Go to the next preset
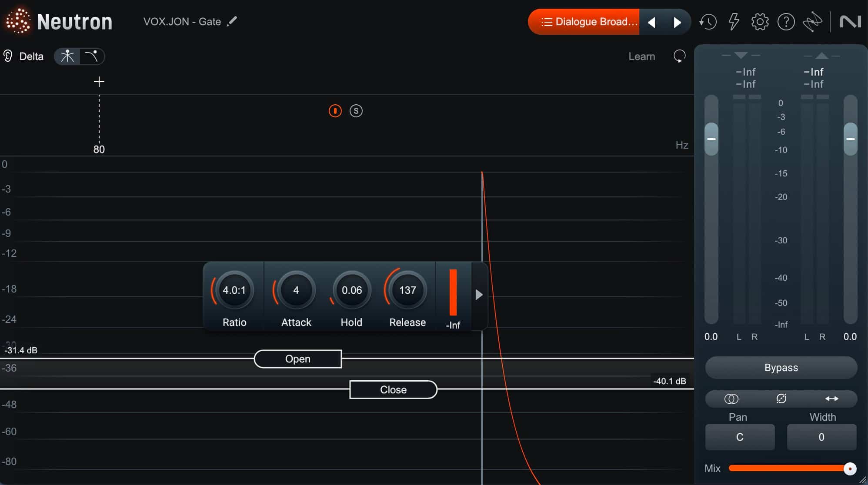This screenshot has width=868, height=485. point(677,22)
